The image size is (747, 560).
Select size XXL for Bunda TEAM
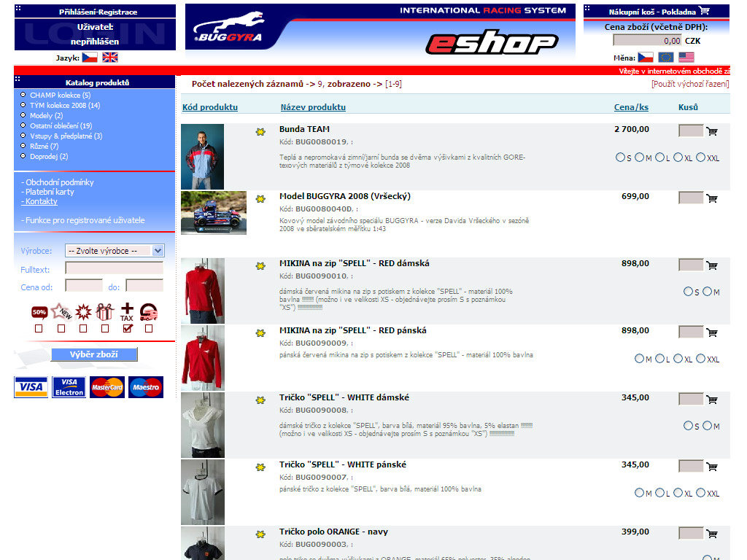[x=700, y=157]
